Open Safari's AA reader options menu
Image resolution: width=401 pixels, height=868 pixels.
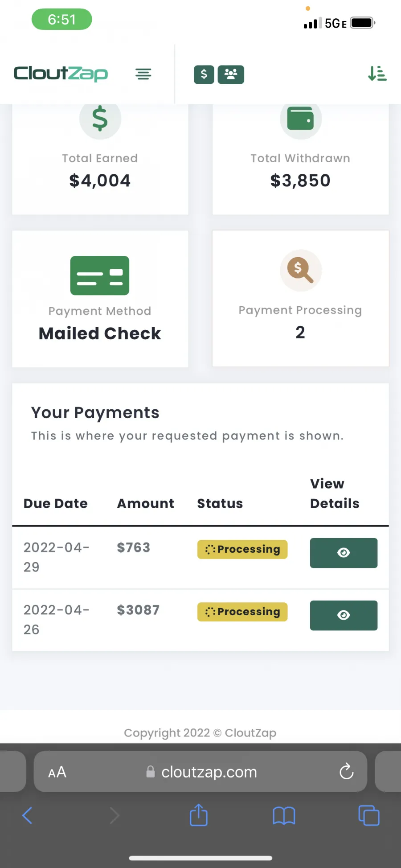pyautogui.click(x=57, y=772)
